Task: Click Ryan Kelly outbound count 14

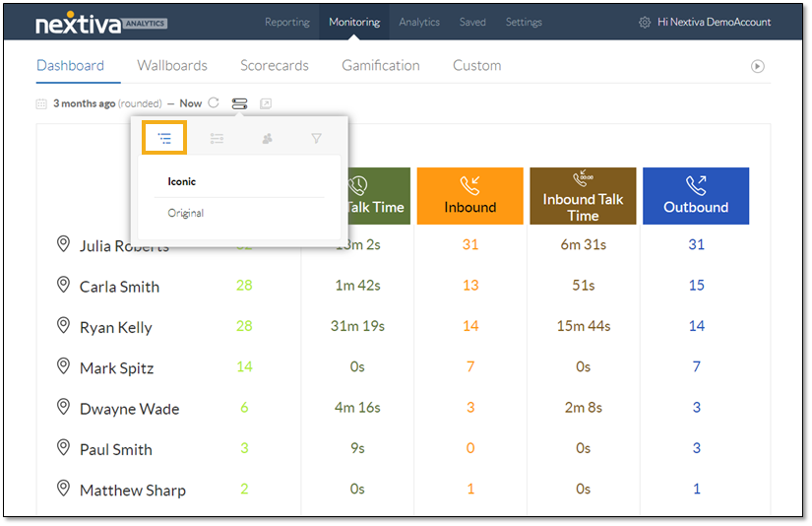Action: [697, 326]
